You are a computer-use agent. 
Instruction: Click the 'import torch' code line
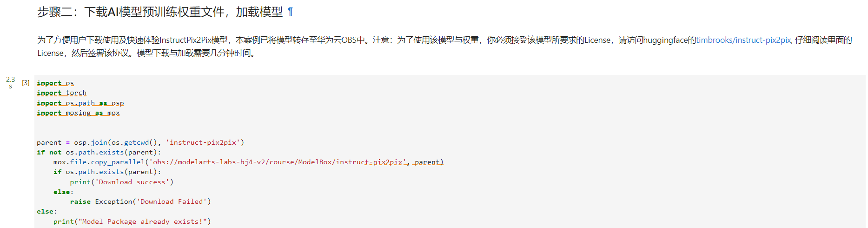coord(61,93)
